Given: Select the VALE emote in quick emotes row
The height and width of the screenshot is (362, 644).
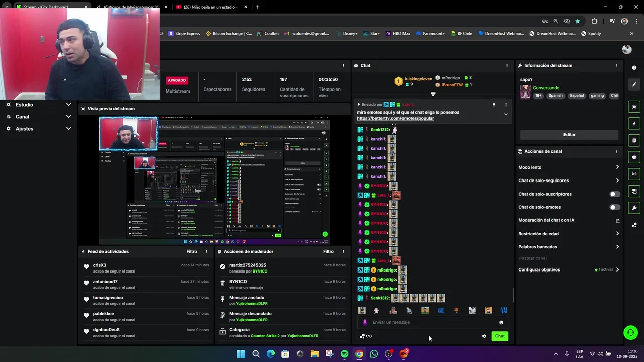Looking at the screenshot, I should (x=441, y=310).
